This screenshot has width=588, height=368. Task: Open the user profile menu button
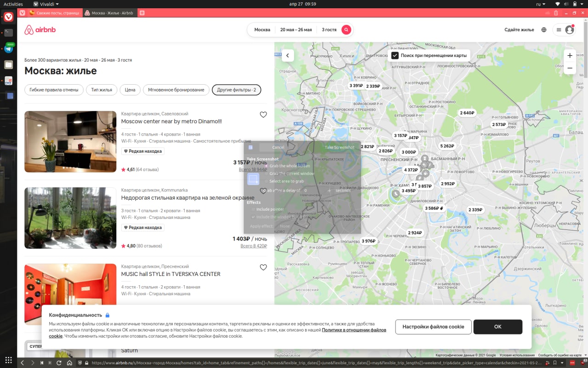tap(564, 30)
